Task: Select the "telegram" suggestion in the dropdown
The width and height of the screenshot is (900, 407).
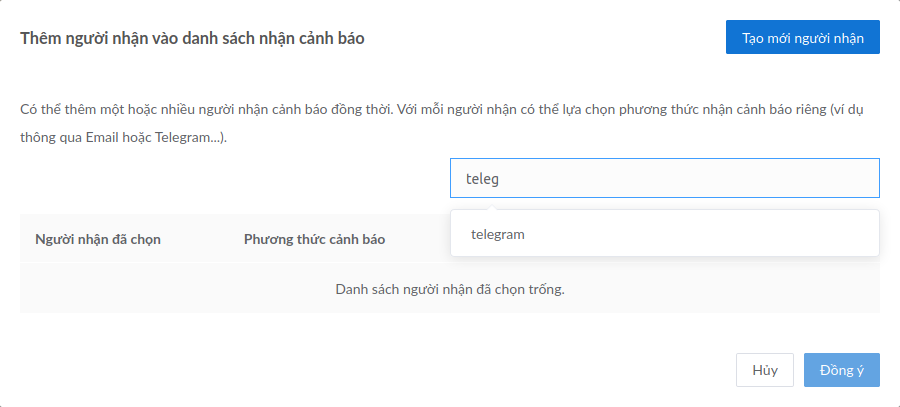Action: (498, 234)
